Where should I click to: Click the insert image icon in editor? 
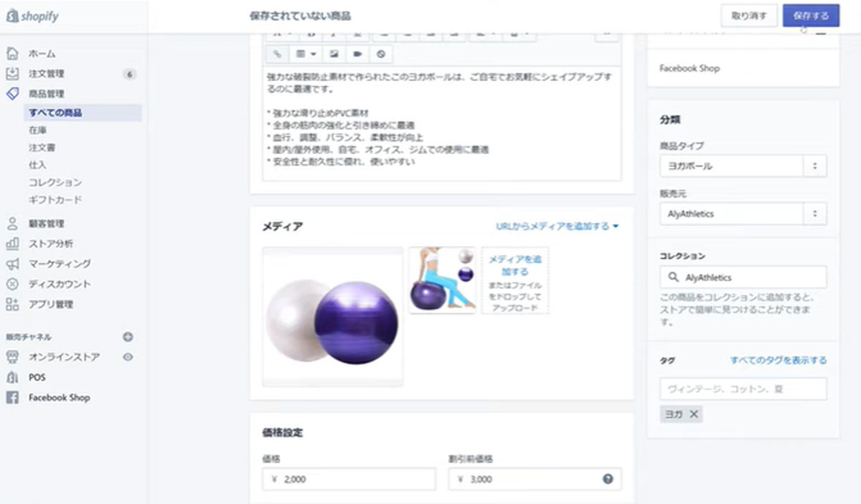coord(334,54)
